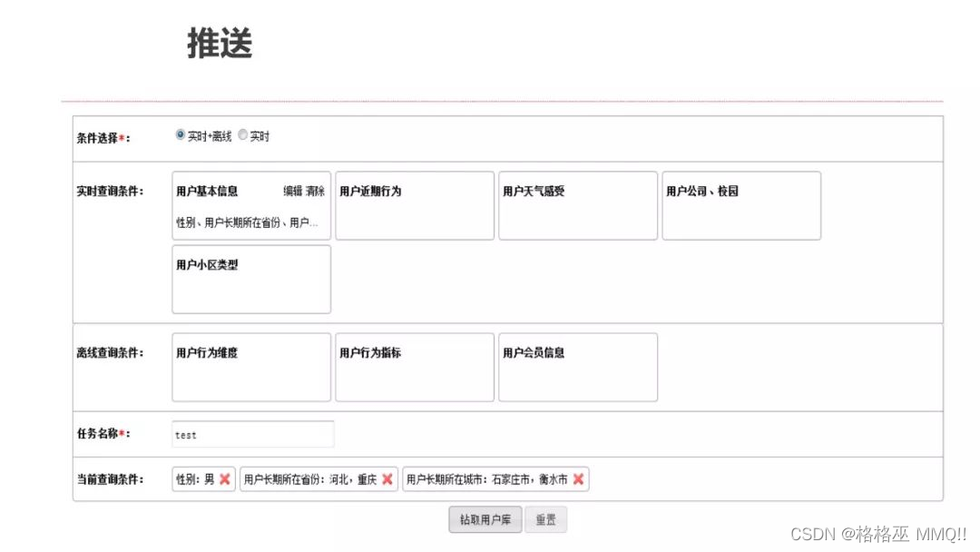Delete the "用户长期所在省份" condition via red X

click(387, 478)
